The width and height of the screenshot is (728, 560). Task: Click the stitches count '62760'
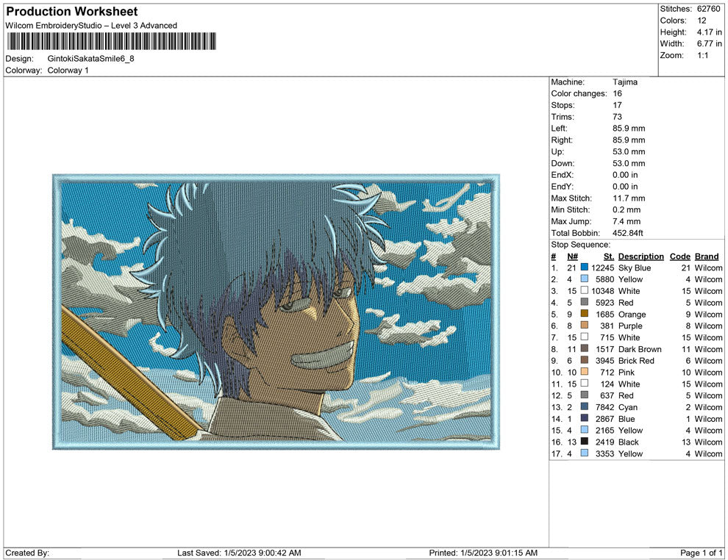point(708,9)
